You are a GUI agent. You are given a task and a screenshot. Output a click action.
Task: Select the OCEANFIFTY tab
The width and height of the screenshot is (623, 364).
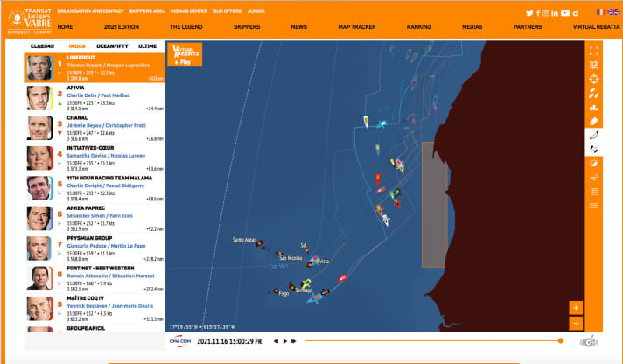tap(113, 46)
